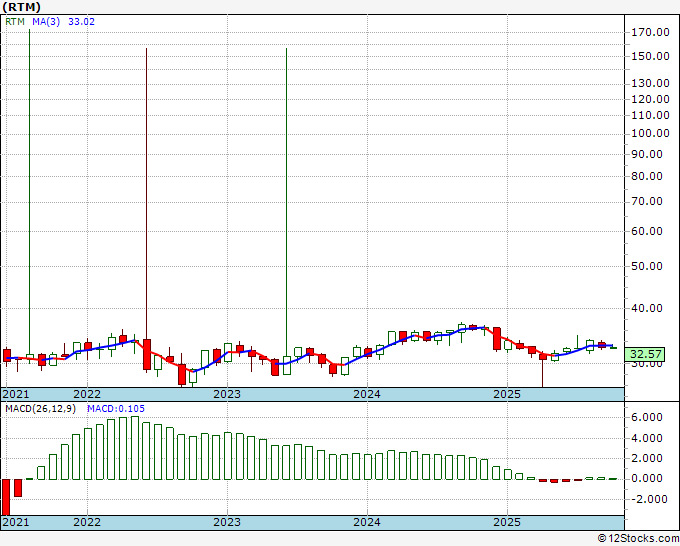The height and width of the screenshot is (546, 680).
Task: Click 2022 on the MACD panel time axis
Action: point(87,522)
